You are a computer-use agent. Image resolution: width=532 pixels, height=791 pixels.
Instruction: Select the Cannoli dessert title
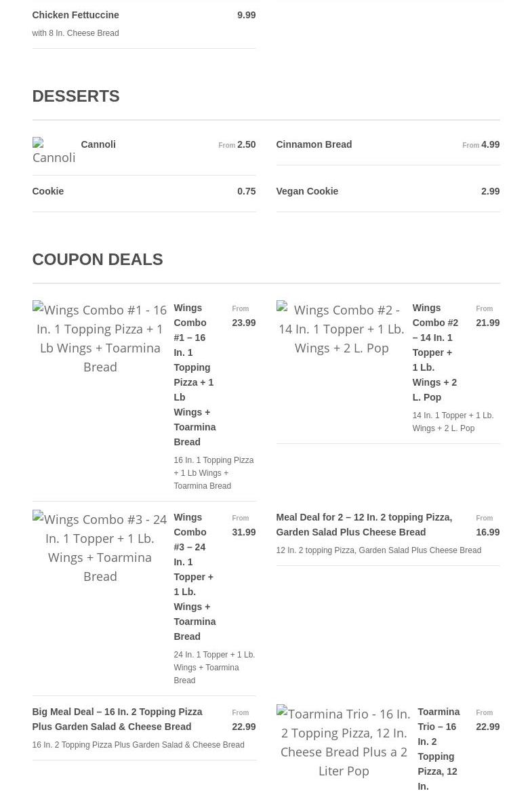coord(98,144)
